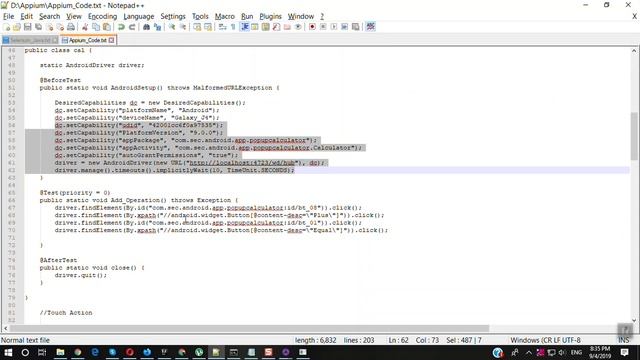640x360 pixels.
Task: Click 'Ln : 62' in the status bar
Action: [398, 340]
